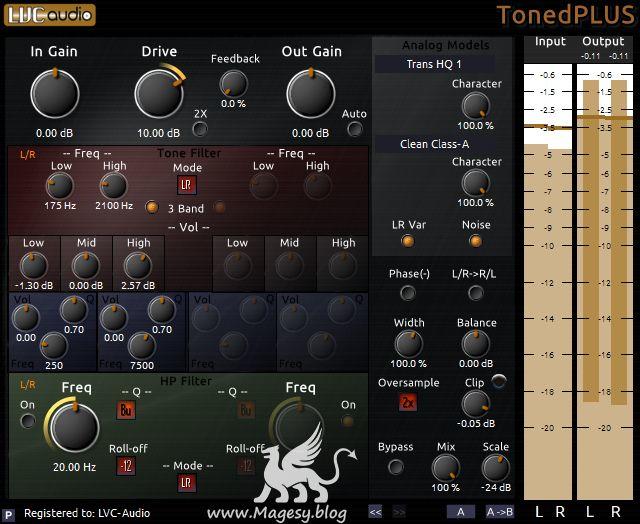Click the High Vol knob reading 2.57 dB
Screen dimensions: 640x524
pyautogui.click(x=138, y=266)
